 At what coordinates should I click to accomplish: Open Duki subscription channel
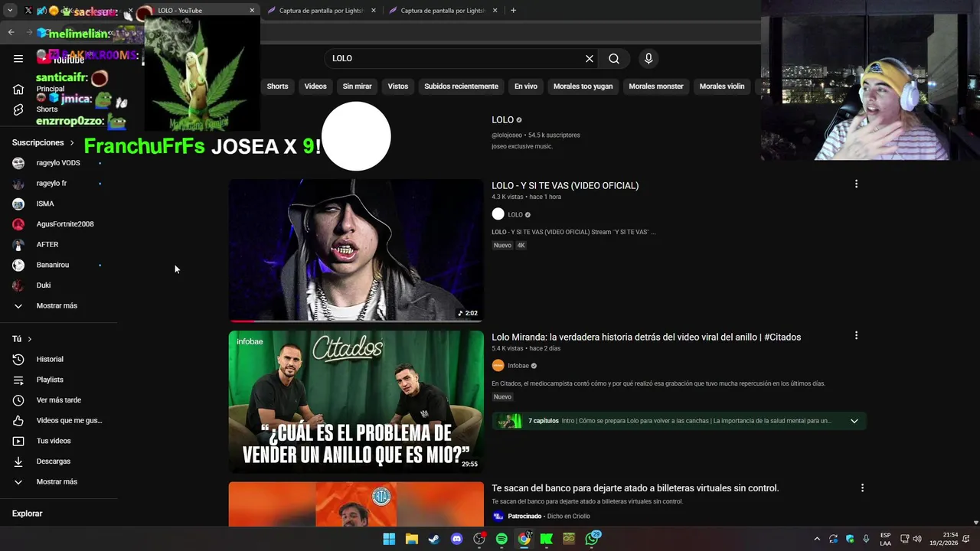59,285
